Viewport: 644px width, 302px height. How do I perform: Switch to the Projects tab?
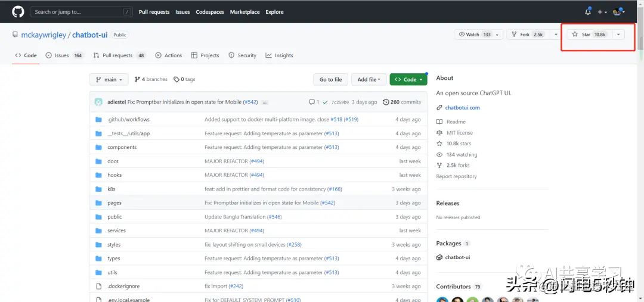point(205,55)
